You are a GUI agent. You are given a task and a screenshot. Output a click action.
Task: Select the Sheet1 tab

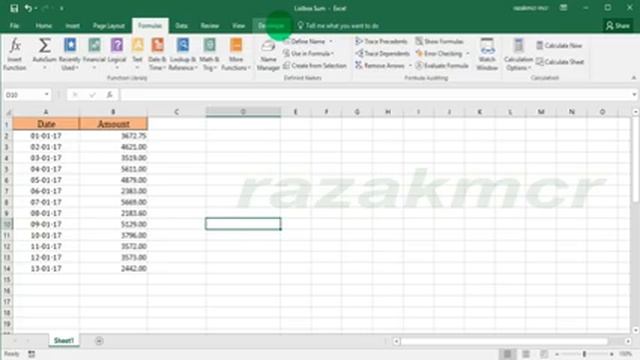64,341
